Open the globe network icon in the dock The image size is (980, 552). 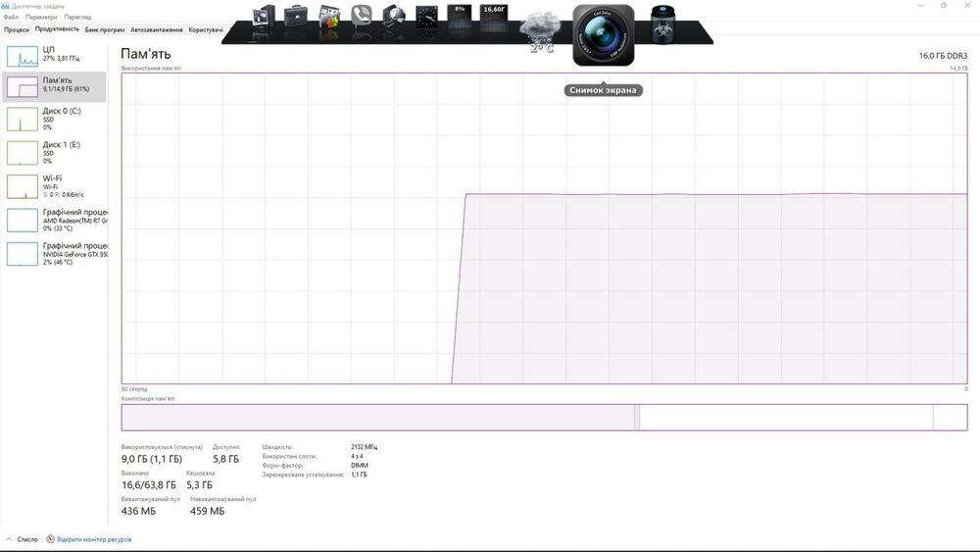[x=394, y=17]
